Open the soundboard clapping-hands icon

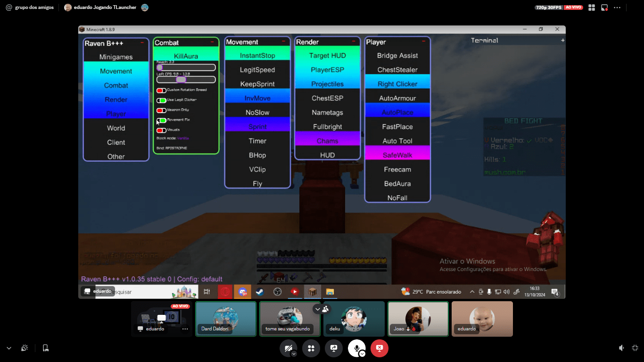click(25, 348)
